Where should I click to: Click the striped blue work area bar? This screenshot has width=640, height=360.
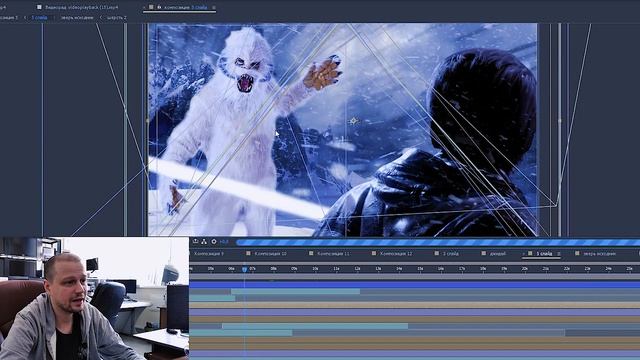point(438,242)
